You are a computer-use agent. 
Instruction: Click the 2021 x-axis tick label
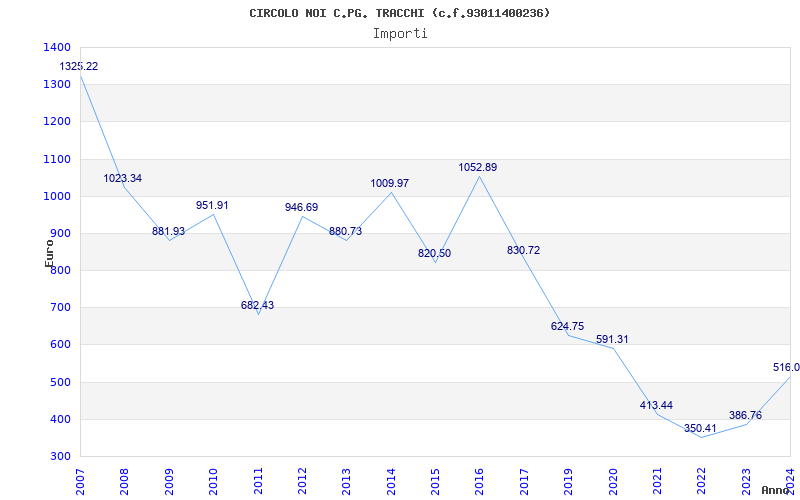(657, 482)
